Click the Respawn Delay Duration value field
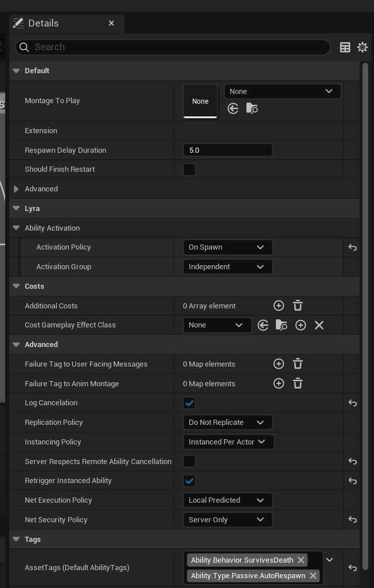The width and height of the screenshot is (374, 588). pyautogui.click(x=227, y=150)
